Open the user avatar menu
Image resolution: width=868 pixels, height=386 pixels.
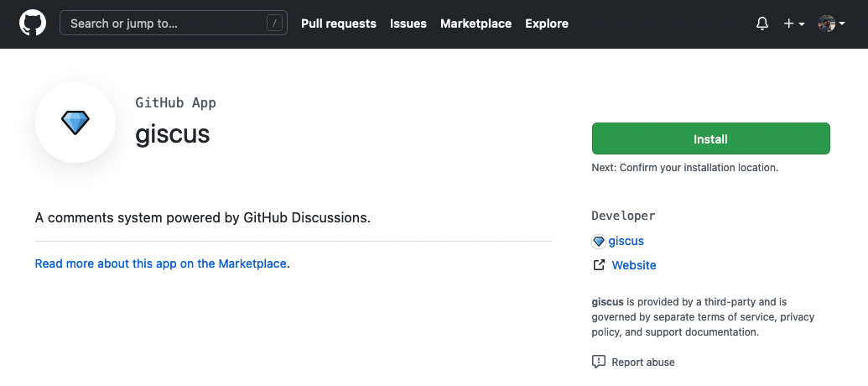[830, 23]
